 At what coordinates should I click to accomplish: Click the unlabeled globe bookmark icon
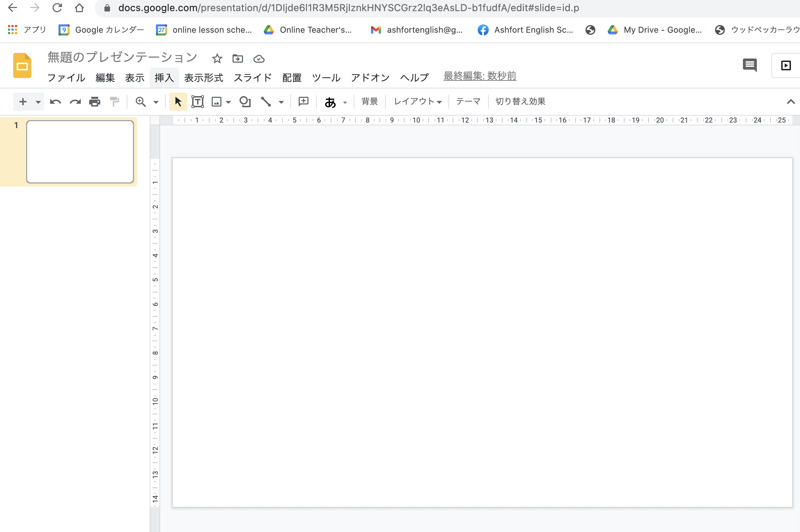click(x=590, y=30)
